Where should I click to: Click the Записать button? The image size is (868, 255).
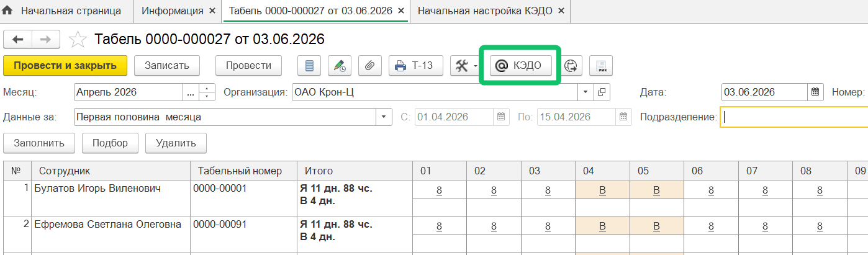(x=167, y=65)
